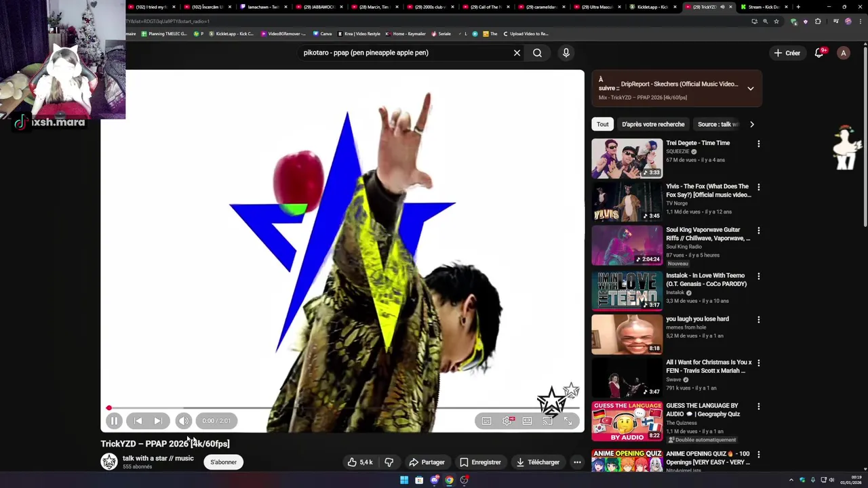Open options for Ylvis - The Fox

coord(759,187)
